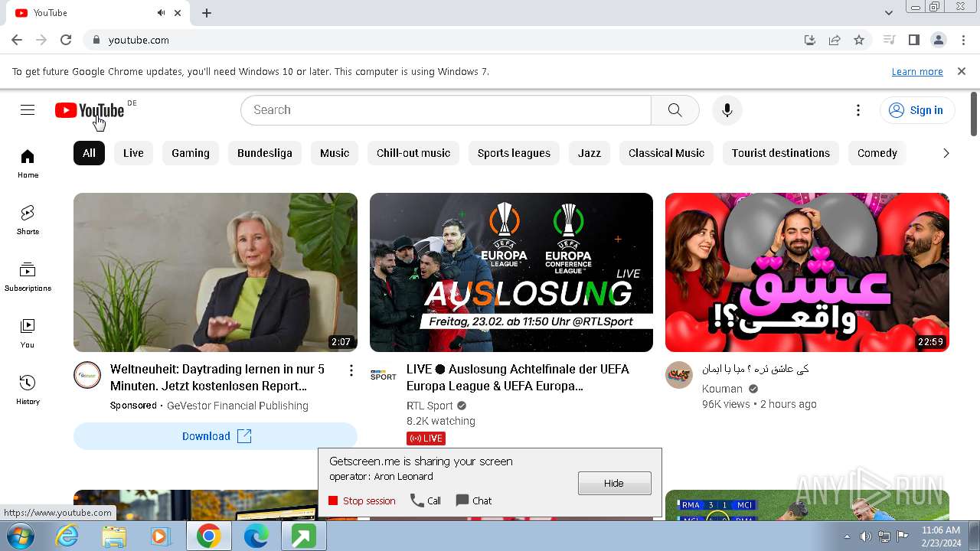Click the YouTube logo
The image size is (980, 551).
[x=90, y=110]
